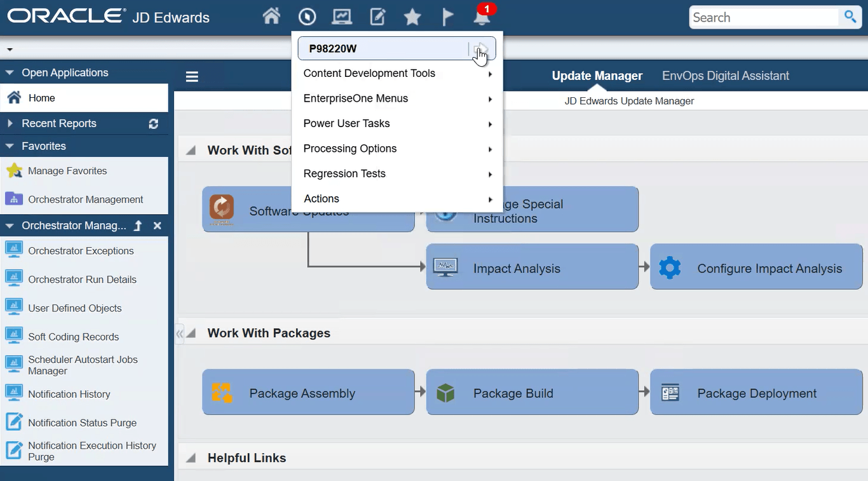Open Scheduler Autostart Jobs Manager link
The image size is (868, 481).
83,365
